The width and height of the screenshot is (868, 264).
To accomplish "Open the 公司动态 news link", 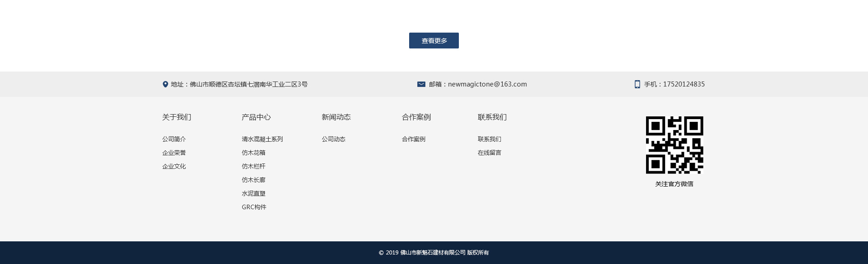I will click(x=334, y=139).
